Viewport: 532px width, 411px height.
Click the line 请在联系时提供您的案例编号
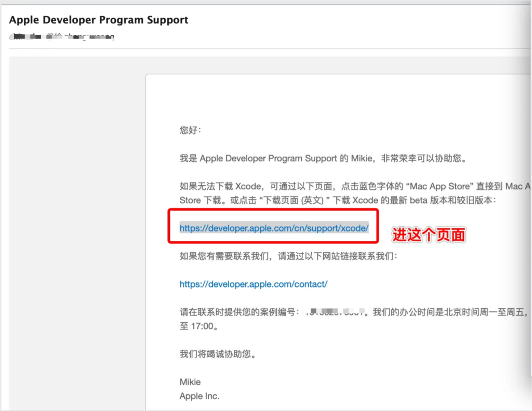(x=353, y=312)
